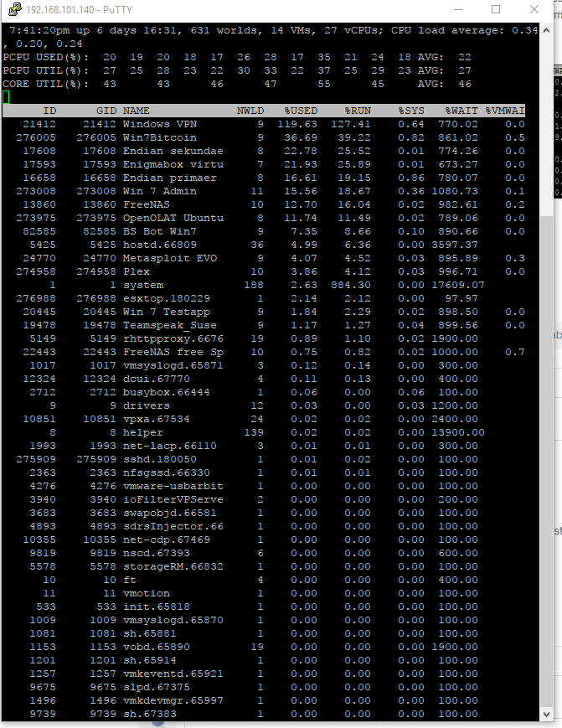The image size is (562, 728).
Task: Click the 'vmkdevmgr.65997' process name
Action: (x=173, y=700)
